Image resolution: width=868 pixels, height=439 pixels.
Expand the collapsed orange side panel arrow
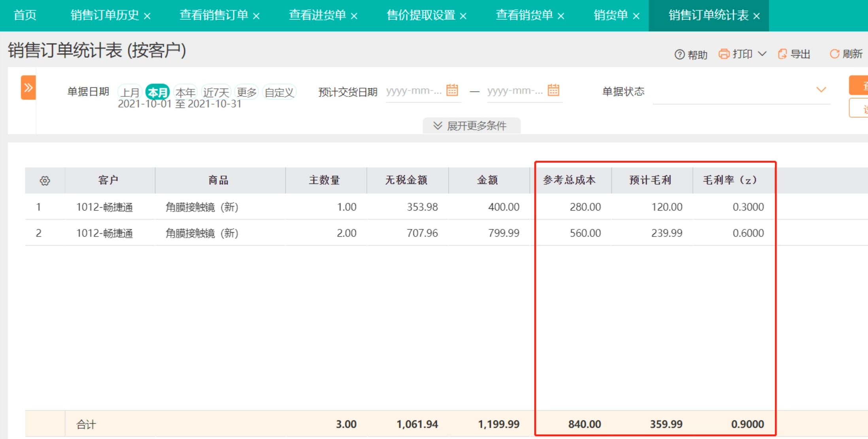pyautogui.click(x=28, y=87)
